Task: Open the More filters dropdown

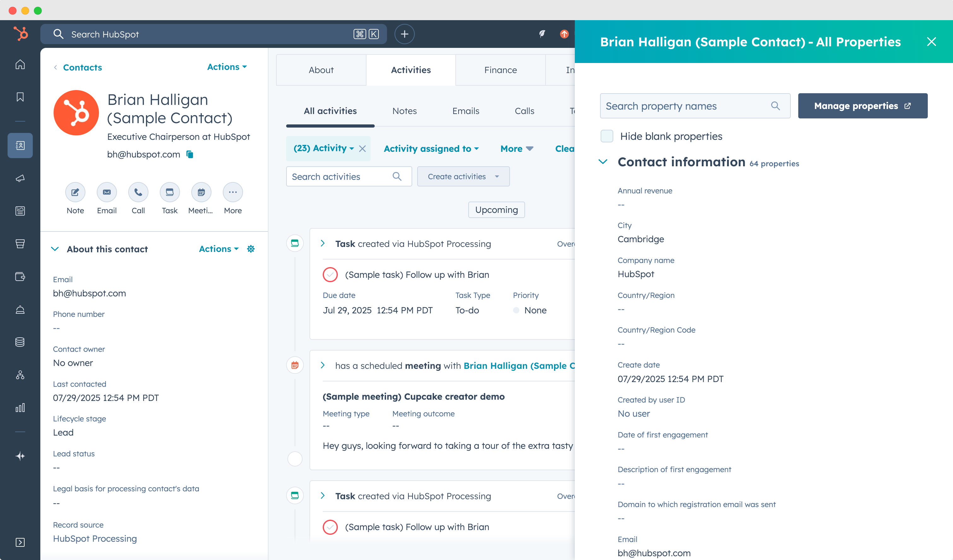Action: tap(517, 148)
